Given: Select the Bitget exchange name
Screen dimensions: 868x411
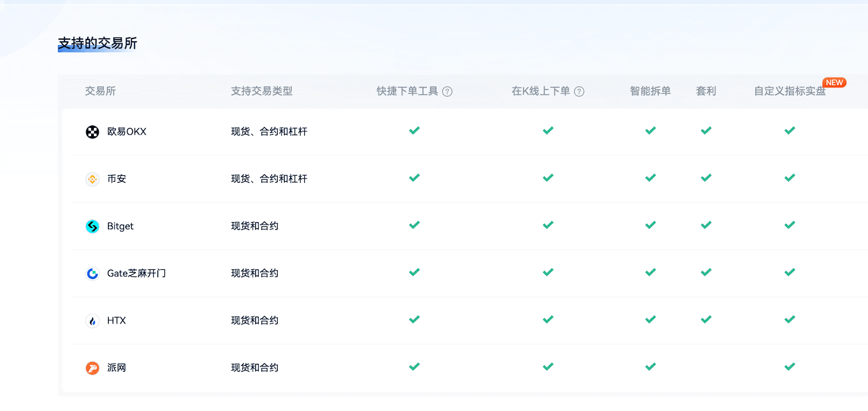Looking at the screenshot, I should [x=120, y=226].
